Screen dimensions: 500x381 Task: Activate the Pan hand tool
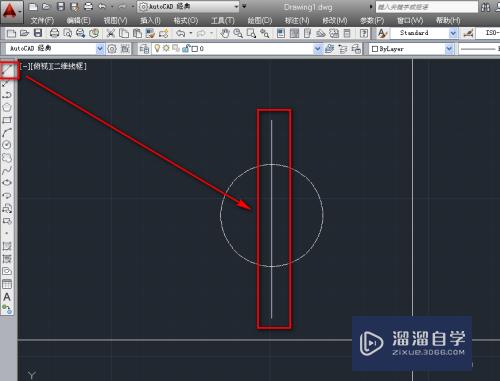pos(225,33)
